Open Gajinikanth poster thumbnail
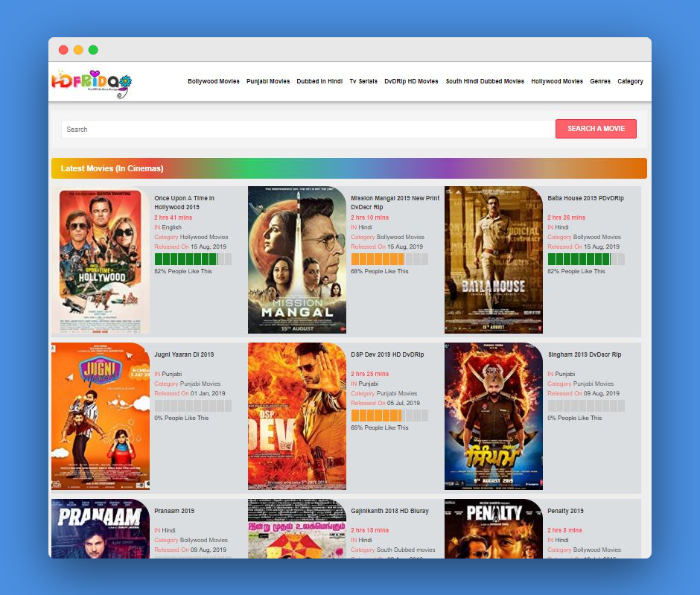 click(x=297, y=529)
